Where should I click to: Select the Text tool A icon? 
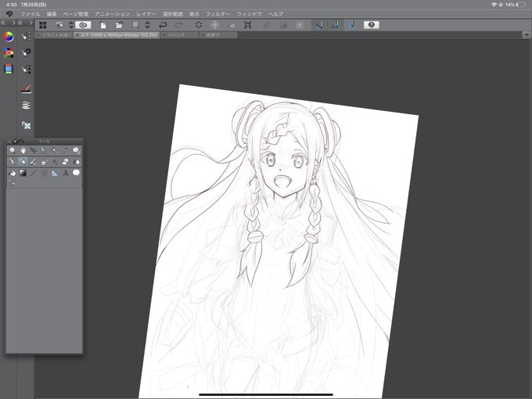(65, 173)
